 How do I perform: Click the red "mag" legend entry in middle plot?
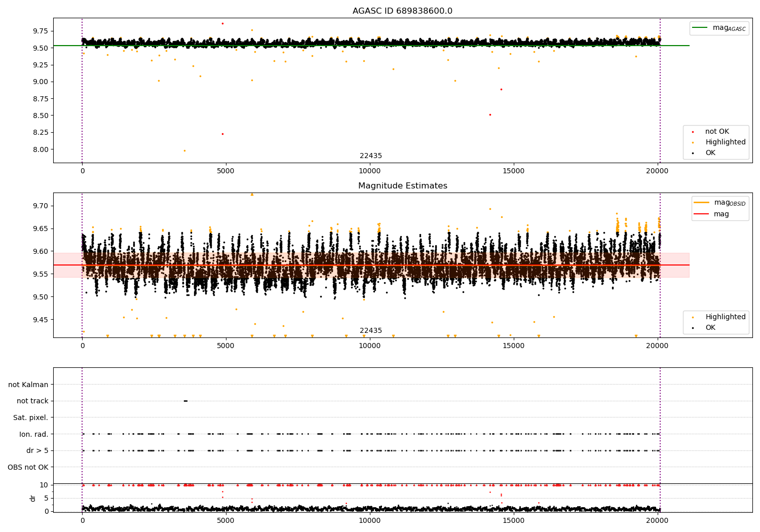pyautogui.click(x=721, y=214)
